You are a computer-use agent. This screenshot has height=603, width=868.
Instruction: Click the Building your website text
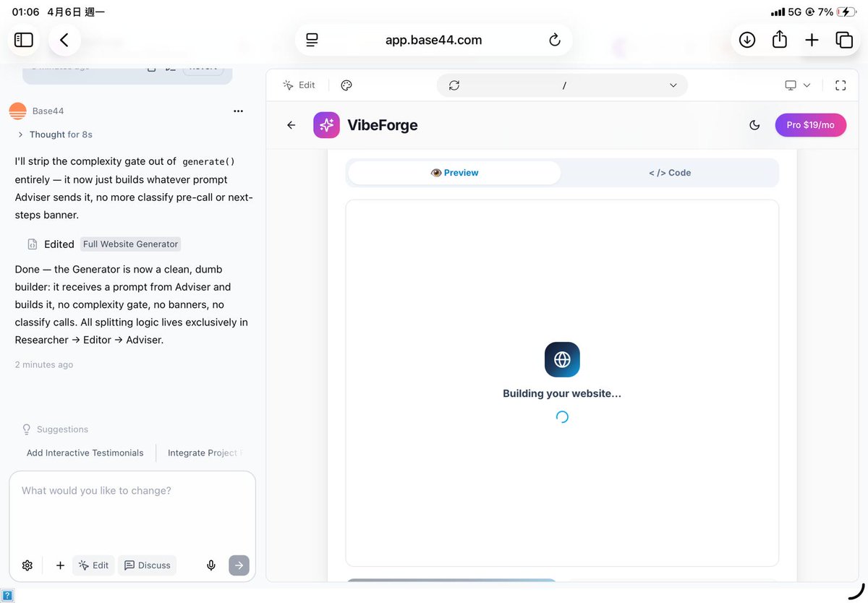562,393
